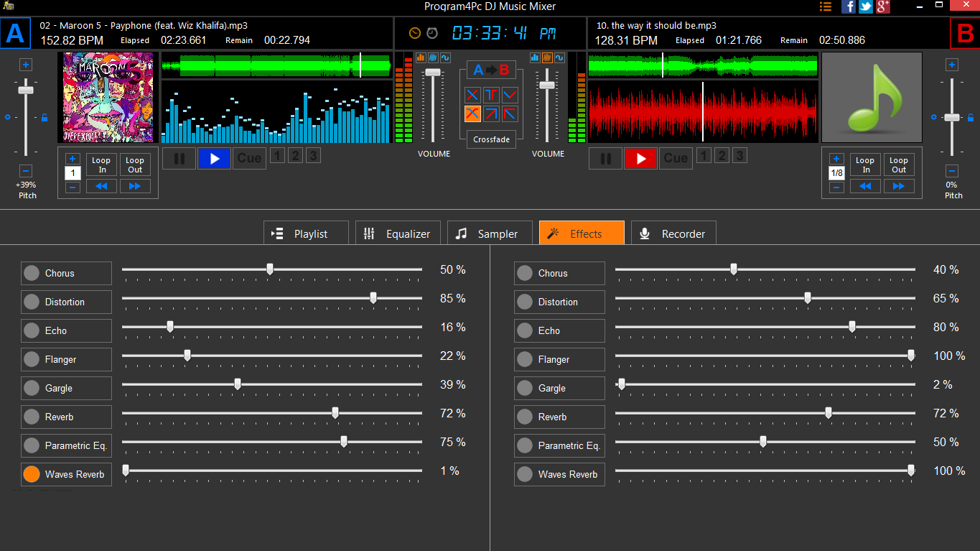Enable Flanger effect on deck B
This screenshot has height=551, width=980.
click(559, 359)
